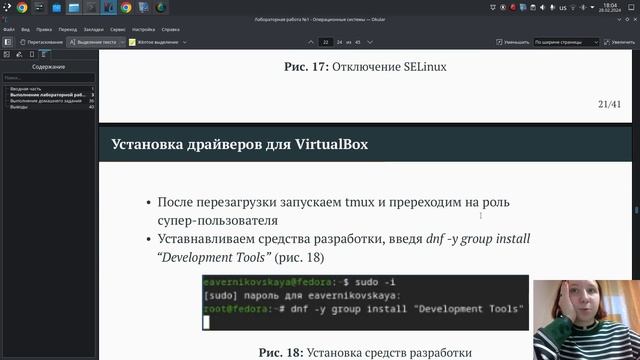Click the clipboard tray icon
Image resolution: width=640 pixels, height=360 pixels.
click(x=533, y=7)
